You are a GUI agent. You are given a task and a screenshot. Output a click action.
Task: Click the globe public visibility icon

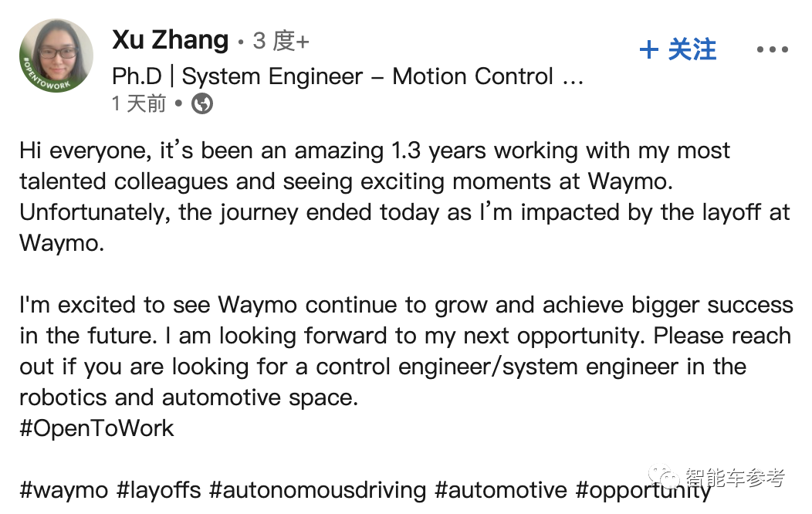(202, 103)
